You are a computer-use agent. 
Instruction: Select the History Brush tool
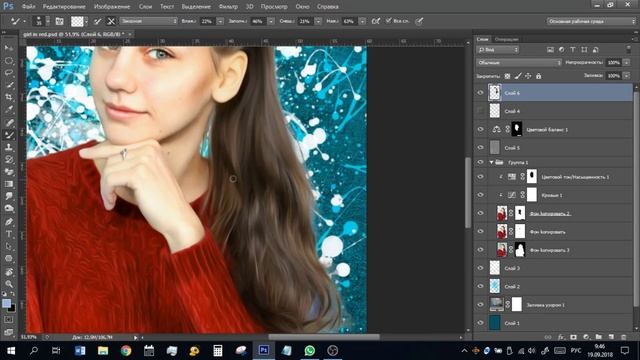(x=9, y=159)
